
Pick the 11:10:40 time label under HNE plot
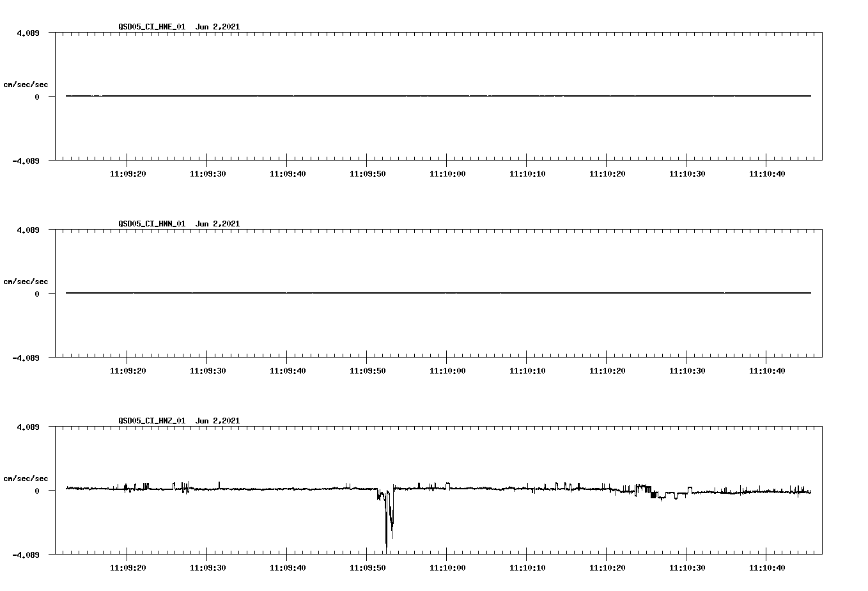click(767, 173)
